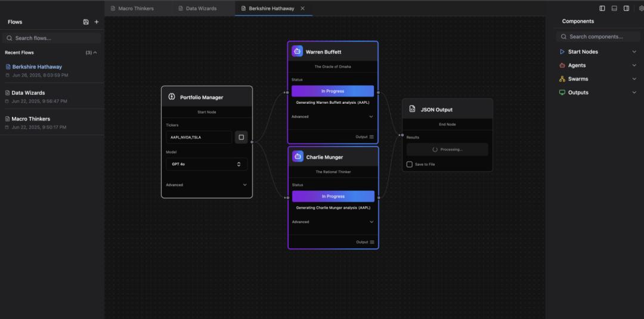Click the JSON Output input connector handle

coord(402,135)
